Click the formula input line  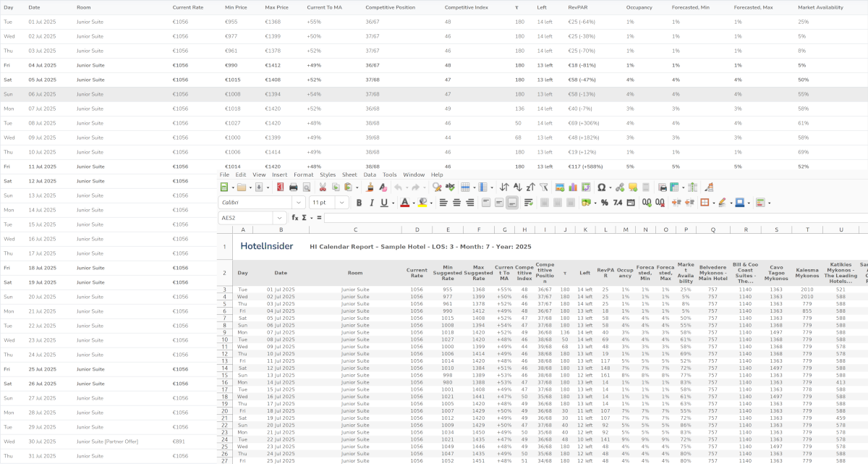(x=596, y=217)
